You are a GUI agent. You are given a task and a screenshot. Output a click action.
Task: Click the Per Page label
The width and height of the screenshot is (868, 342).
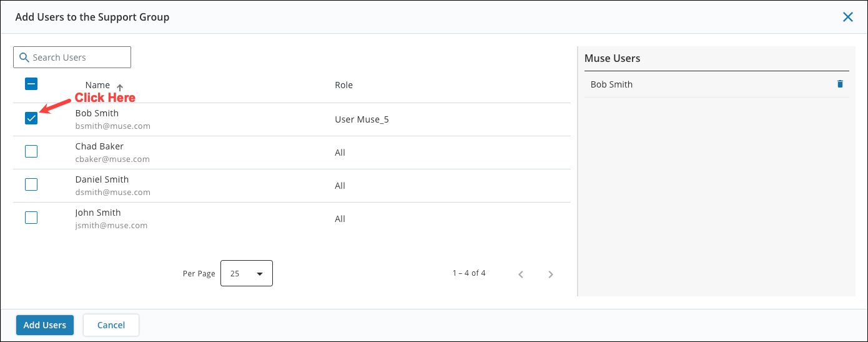pos(199,274)
